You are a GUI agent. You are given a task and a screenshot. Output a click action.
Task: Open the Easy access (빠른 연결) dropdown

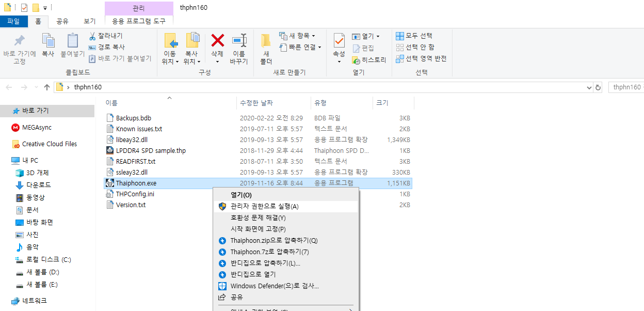pyautogui.click(x=300, y=47)
